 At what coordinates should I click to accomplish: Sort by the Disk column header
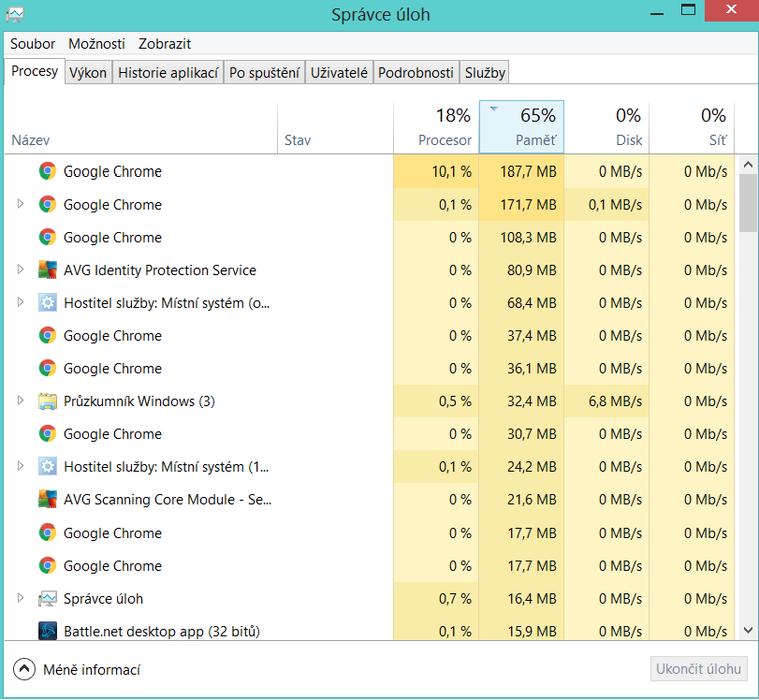606,128
